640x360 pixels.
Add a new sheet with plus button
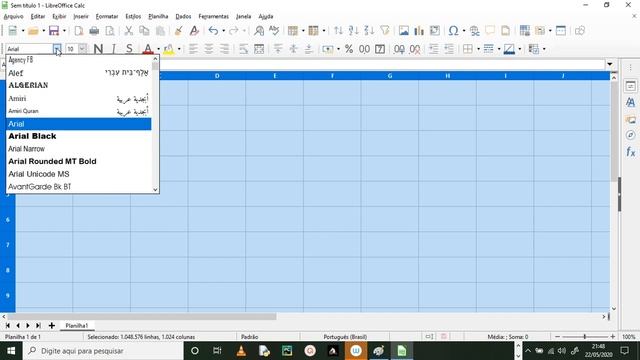51,326
